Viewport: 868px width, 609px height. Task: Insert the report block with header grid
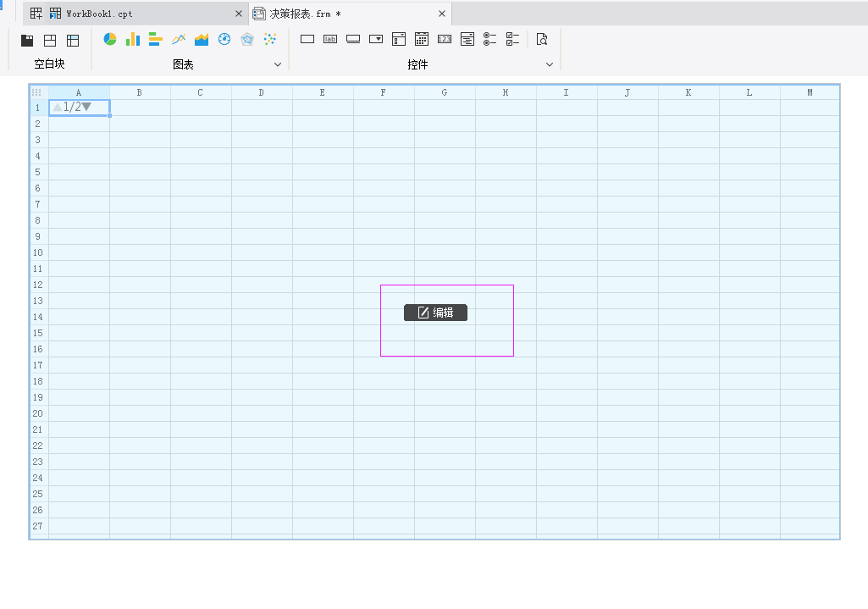tap(73, 40)
